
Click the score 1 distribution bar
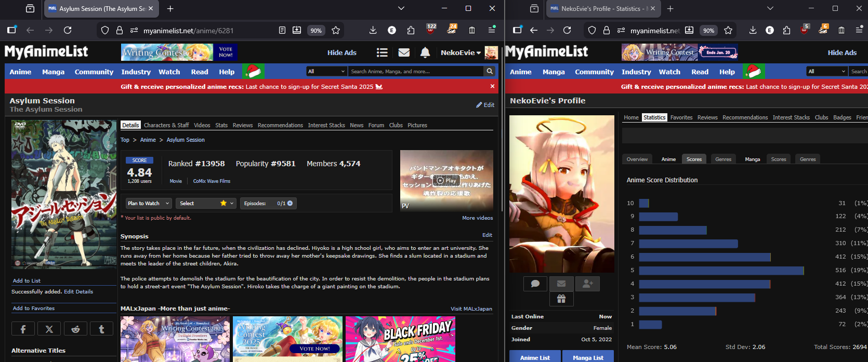(x=650, y=324)
